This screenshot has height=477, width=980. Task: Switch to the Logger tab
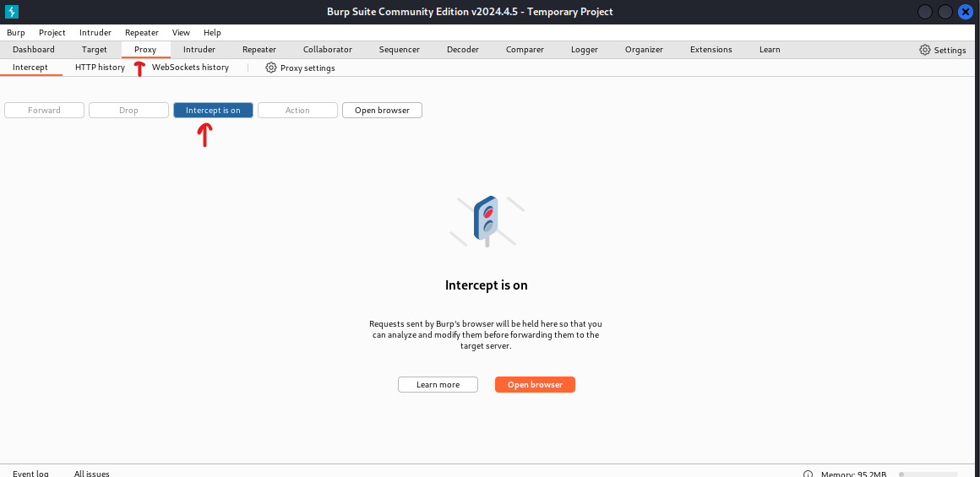585,49
